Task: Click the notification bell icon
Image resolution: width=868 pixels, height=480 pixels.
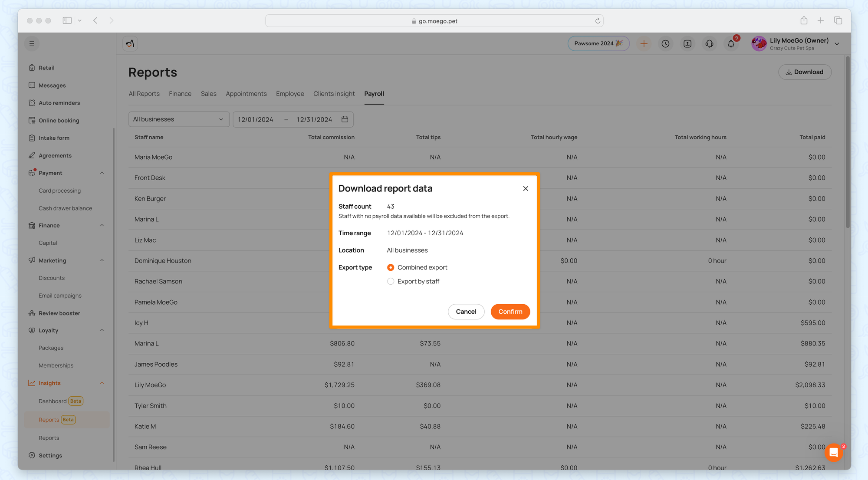Action: 731,44
